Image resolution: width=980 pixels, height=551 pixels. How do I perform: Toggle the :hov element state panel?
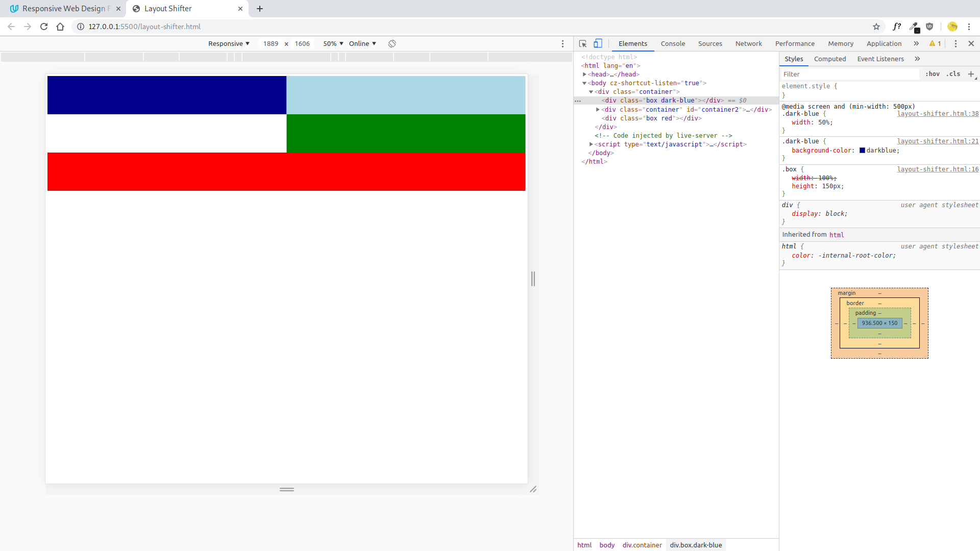[x=933, y=74]
